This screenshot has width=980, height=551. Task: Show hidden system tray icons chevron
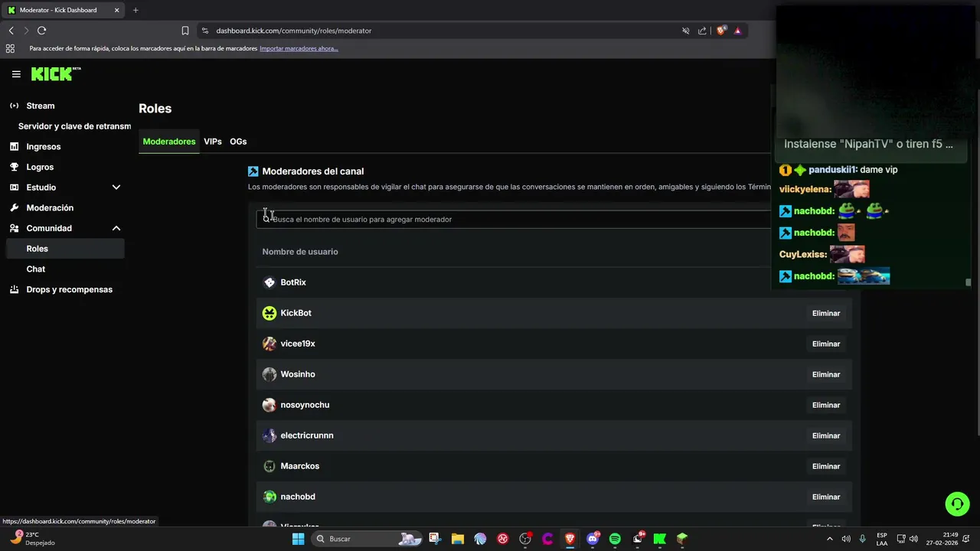(829, 539)
